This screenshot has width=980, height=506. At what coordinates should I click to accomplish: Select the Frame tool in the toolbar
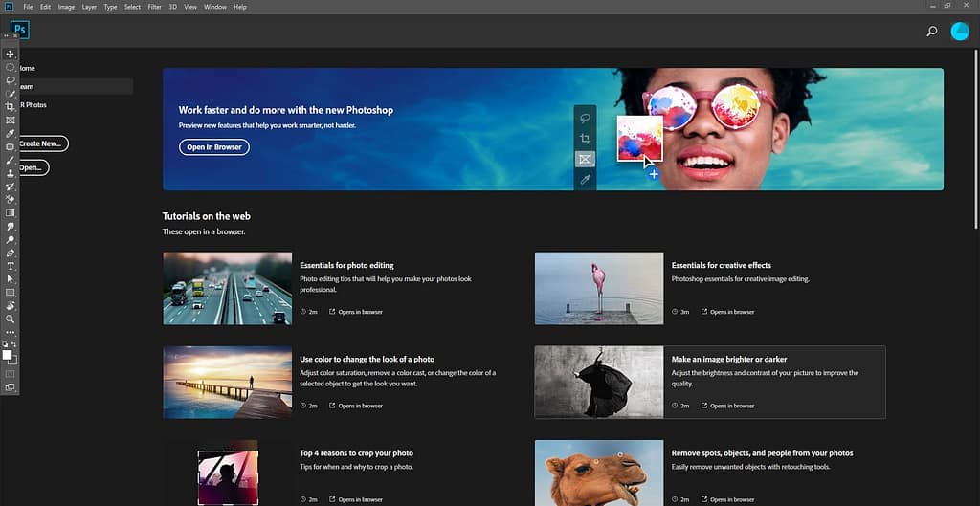pyautogui.click(x=10, y=120)
